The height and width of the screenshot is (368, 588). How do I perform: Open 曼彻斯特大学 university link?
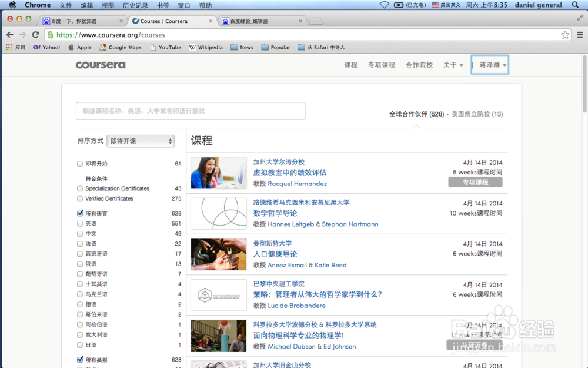tap(272, 243)
